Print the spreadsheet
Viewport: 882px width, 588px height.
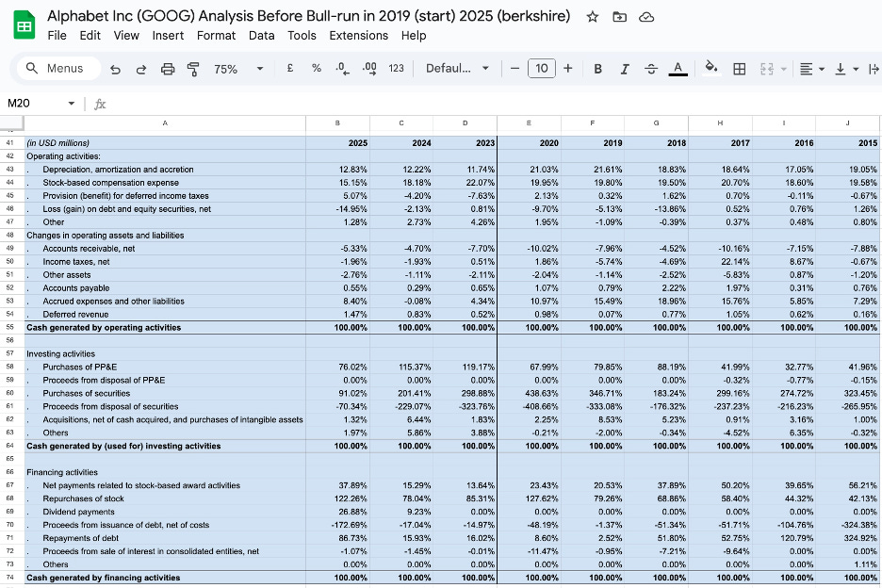pyautogui.click(x=168, y=69)
